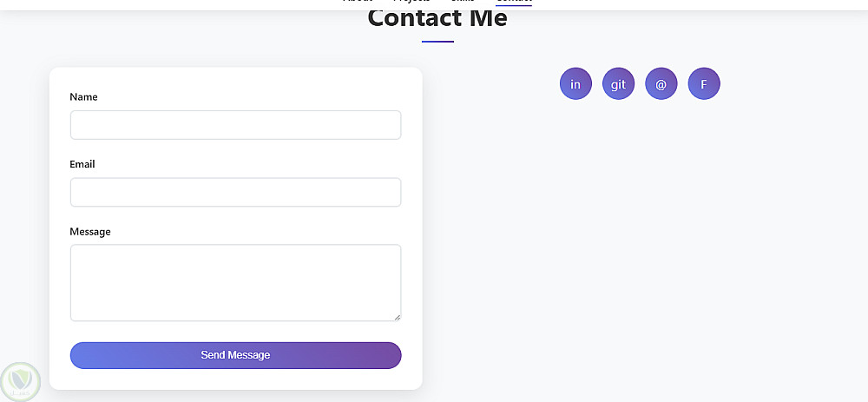The height and width of the screenshot is (402, 868).
Task: Open the Skills nav link
Action: (x=463, y=2)
